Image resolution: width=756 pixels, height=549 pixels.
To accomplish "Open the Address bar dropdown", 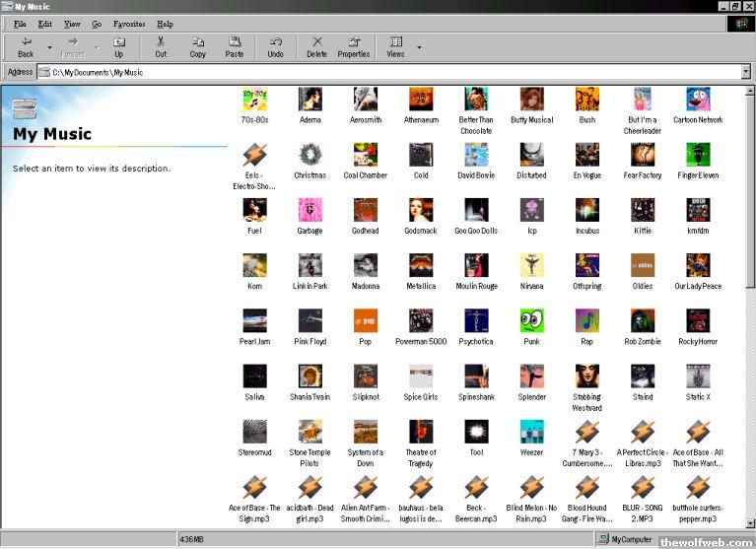I will [x=746, y=72].
